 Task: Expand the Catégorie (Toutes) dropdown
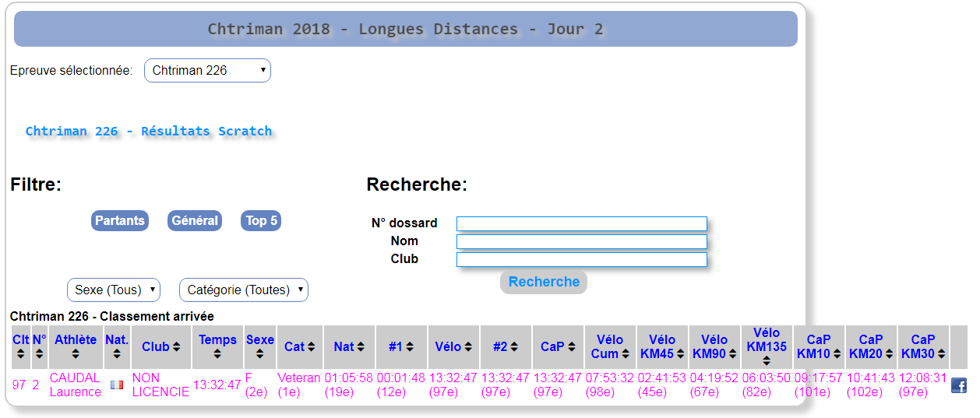pos(244,290)
